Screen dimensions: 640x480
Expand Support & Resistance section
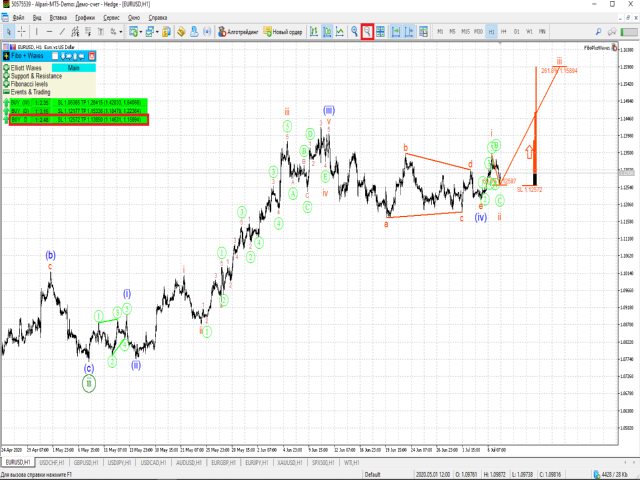6,76
